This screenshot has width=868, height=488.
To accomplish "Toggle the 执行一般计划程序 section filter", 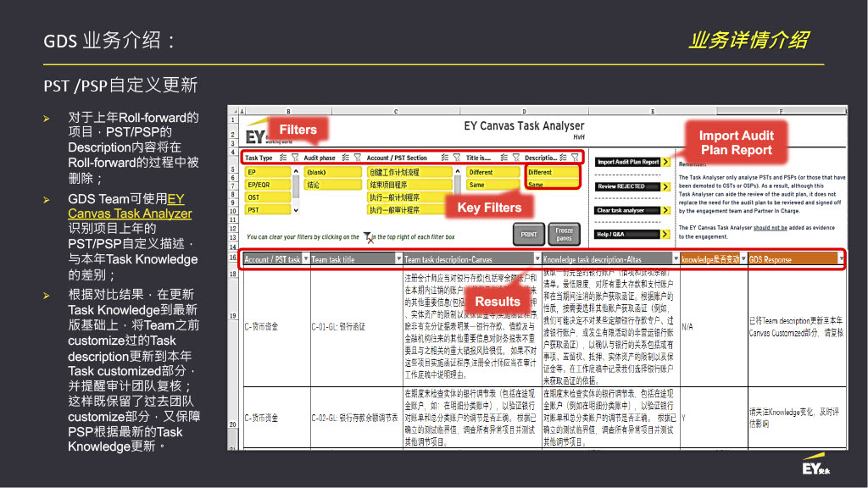I will tap(409, 197).
